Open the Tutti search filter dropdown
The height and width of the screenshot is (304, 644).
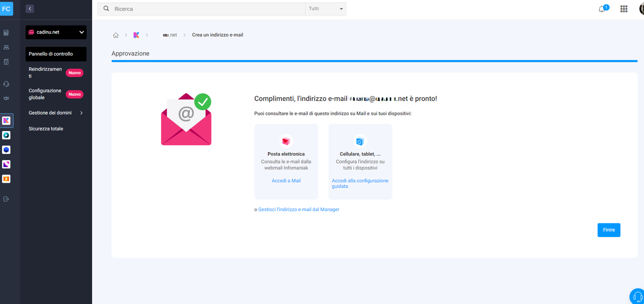326,9
